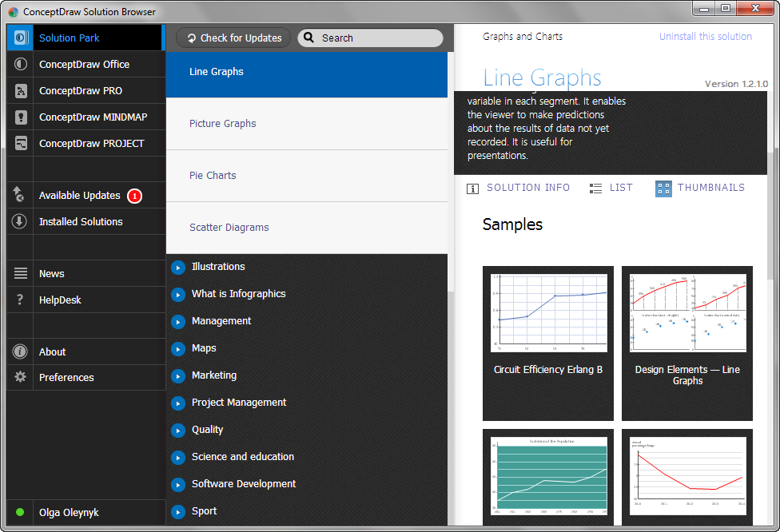This screenshot has height=532, width=780.
Task: Click the ConceptDraw Office icon
Action: (x=21, y=64)
